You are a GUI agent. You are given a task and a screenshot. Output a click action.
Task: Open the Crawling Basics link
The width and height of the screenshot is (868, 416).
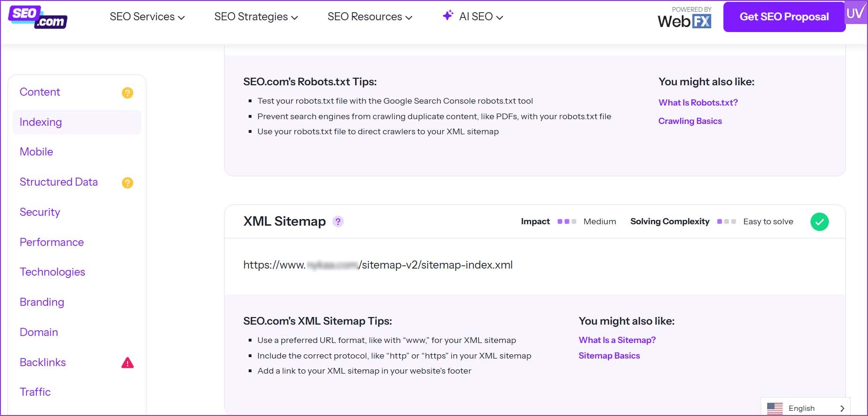click(x=690, y=121)
